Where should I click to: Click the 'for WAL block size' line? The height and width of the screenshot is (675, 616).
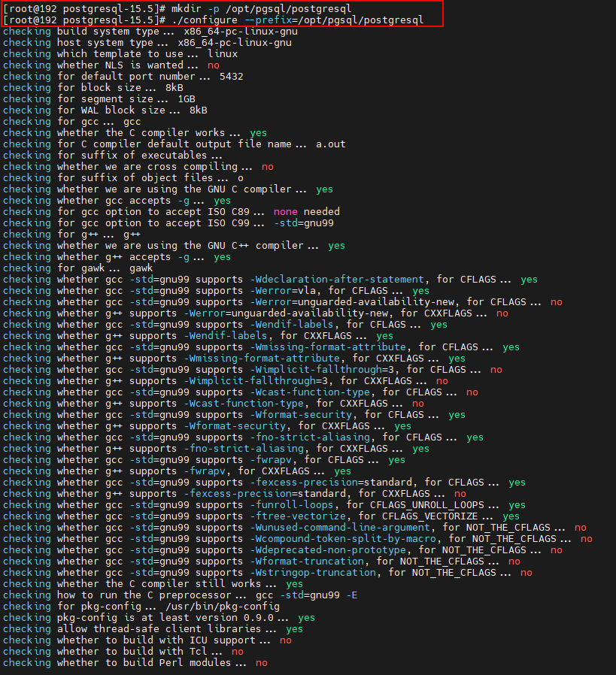105,110
